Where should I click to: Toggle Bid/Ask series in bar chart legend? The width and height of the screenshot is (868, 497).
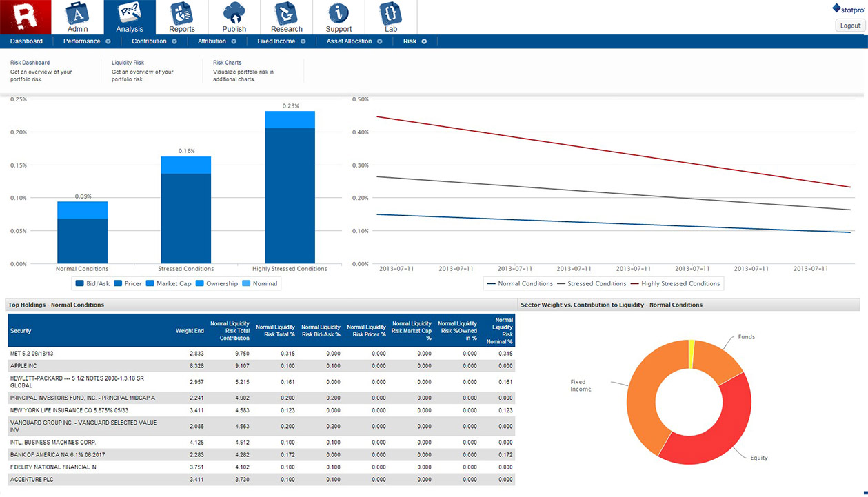click(x=93, y=283)
